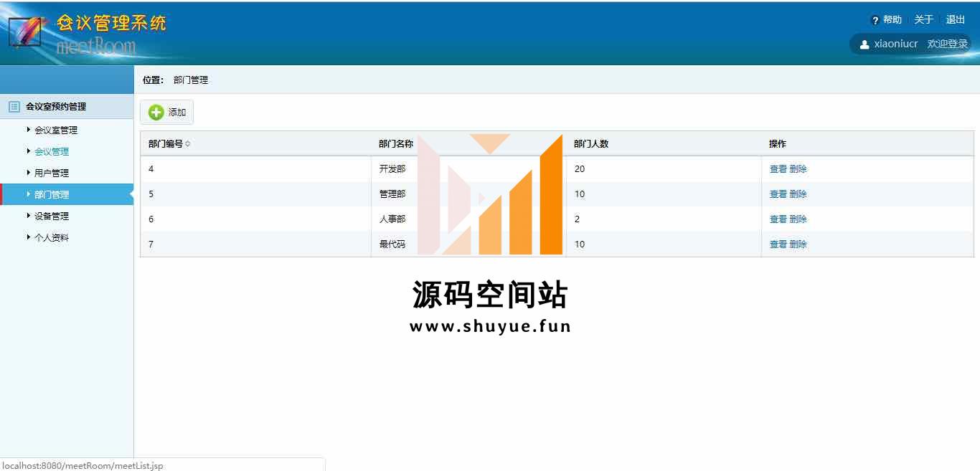Expand the arrow beside 会议室管理

tap(29, 130)
